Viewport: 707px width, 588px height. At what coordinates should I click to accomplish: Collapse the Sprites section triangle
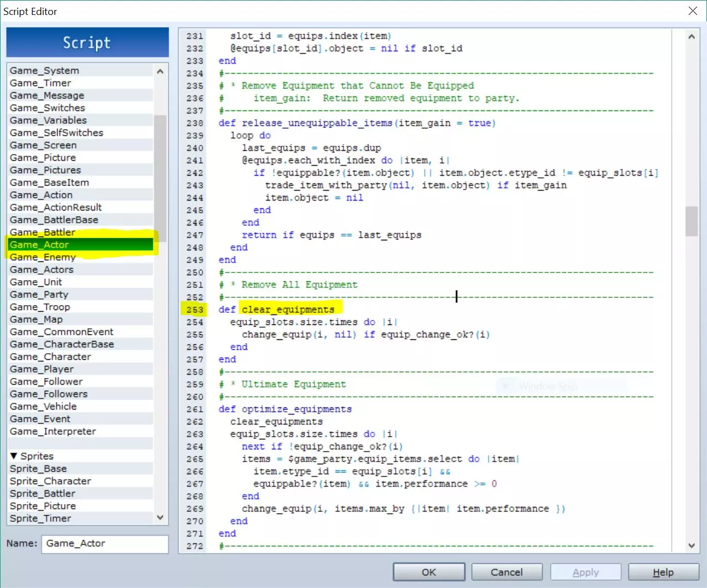[x=14, y=456]
